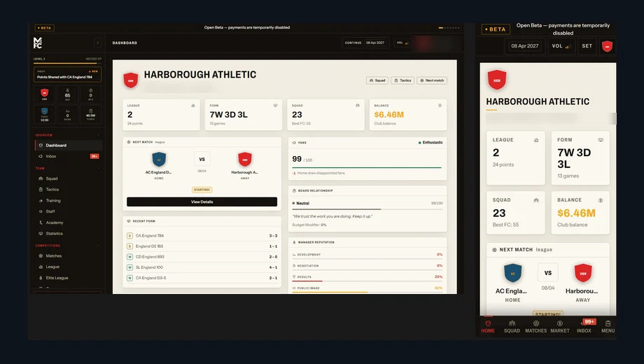The height and width of the screenshot is (364, 644).
Task: Click the SL England 100 recent form row
Action: 202,267
